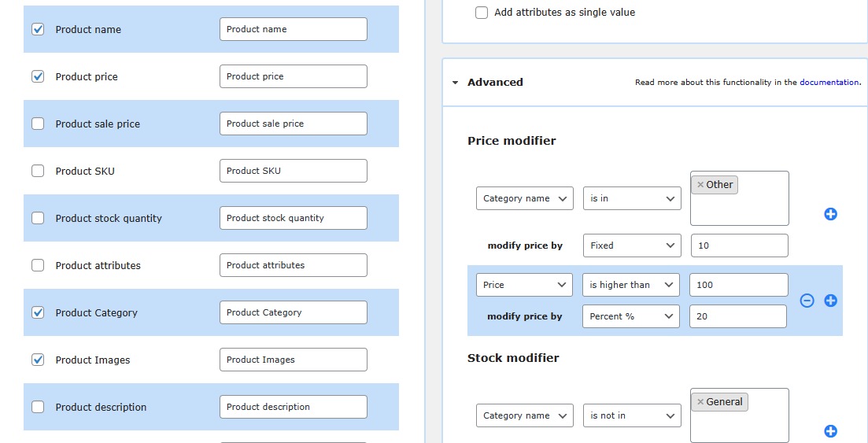
Task: Open the documentation link
Action: click(x=829, y=83)
